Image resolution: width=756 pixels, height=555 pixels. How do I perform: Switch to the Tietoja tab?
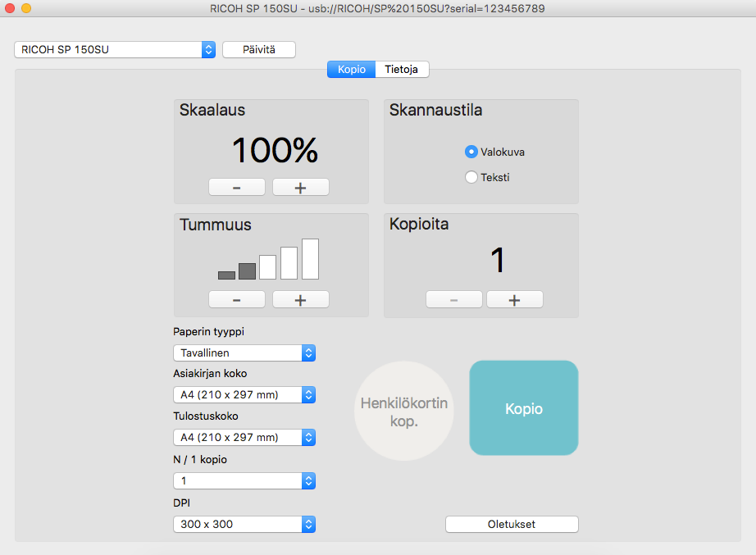pos(402,70)
